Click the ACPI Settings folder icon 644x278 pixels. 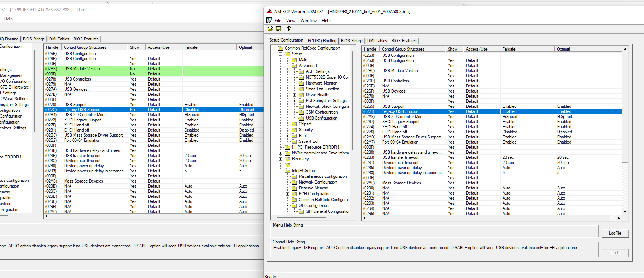click(302, 72)
